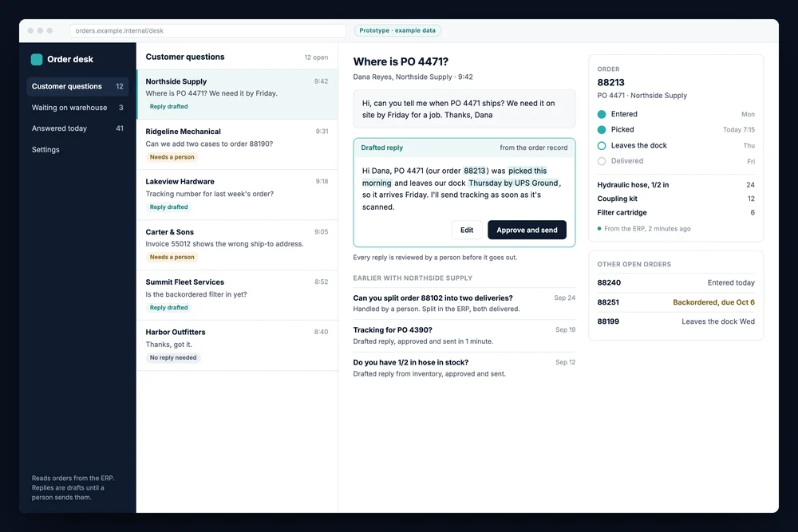The height and width of the screenshot is (532, 798).
Task: Click the Picked status dot in order timeline
Action: [602, 130]
